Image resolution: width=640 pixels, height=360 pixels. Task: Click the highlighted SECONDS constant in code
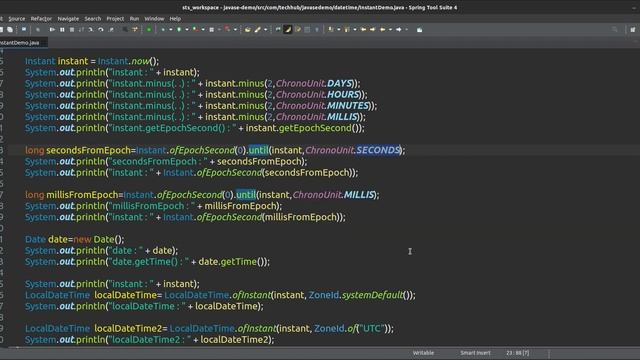coord(378,150)
